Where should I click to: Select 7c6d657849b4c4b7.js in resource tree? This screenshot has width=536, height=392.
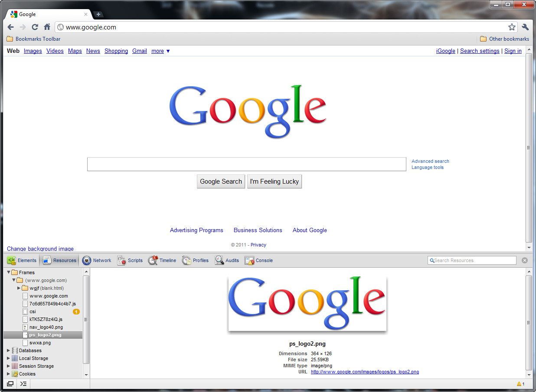tap(43, 304)
